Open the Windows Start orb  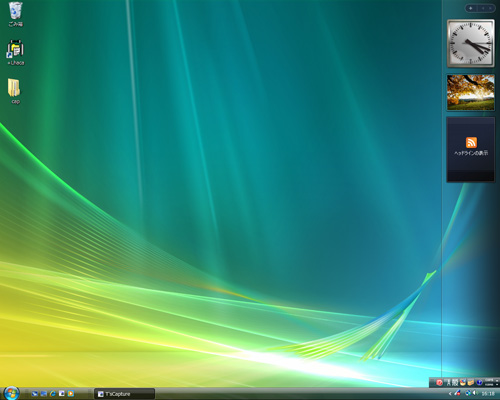(11, 393)
